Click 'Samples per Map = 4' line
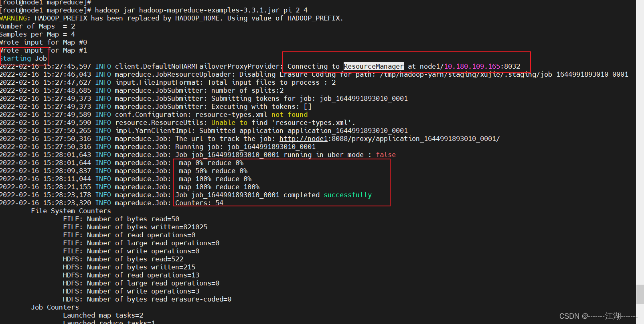 38,34
